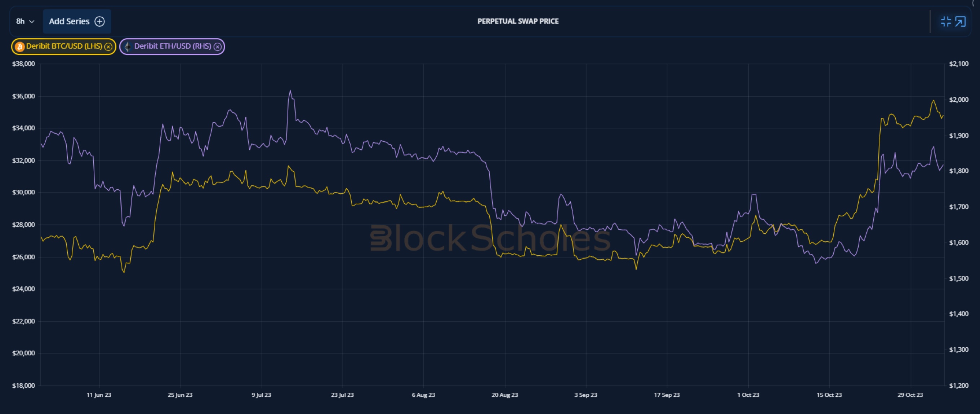Screen dimensions: 980x414
Task: Click the pop-out arrow icon at top right
Action: click(x=960, y=21)
